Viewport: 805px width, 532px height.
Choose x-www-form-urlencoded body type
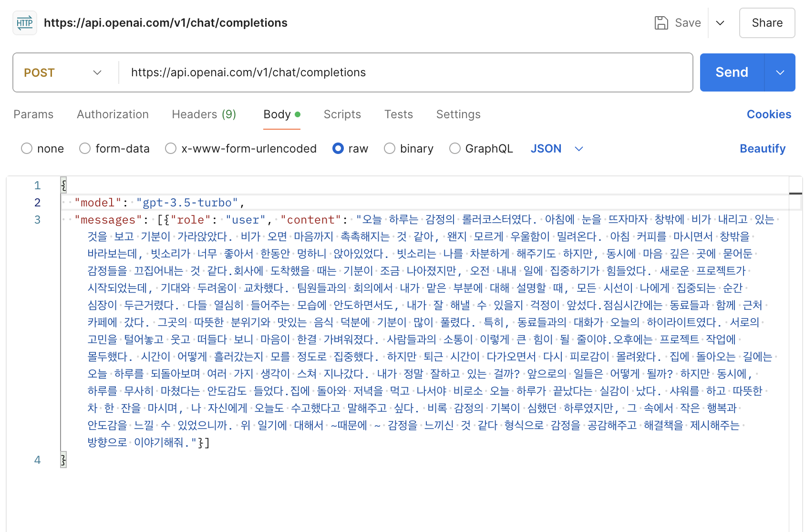coord(171,149)
